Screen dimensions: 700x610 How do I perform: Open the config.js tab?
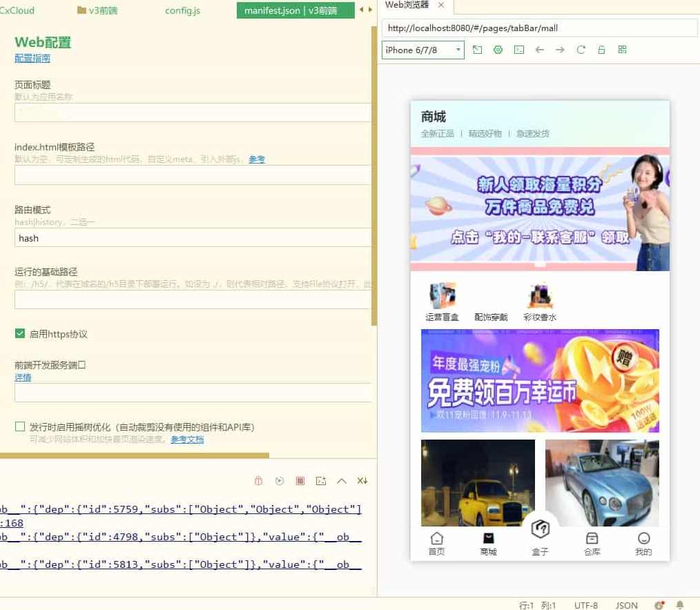coord(182,10)
